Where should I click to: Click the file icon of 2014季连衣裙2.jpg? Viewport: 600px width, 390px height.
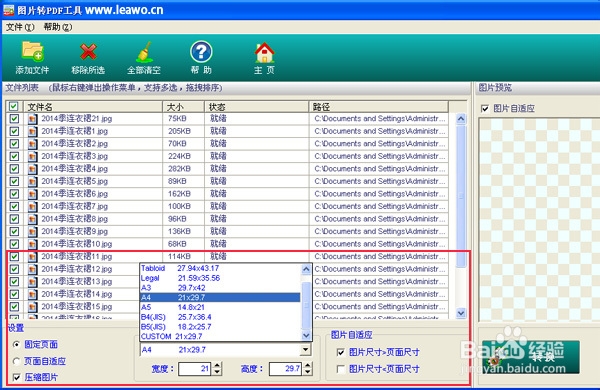click(x=33, y=144)
